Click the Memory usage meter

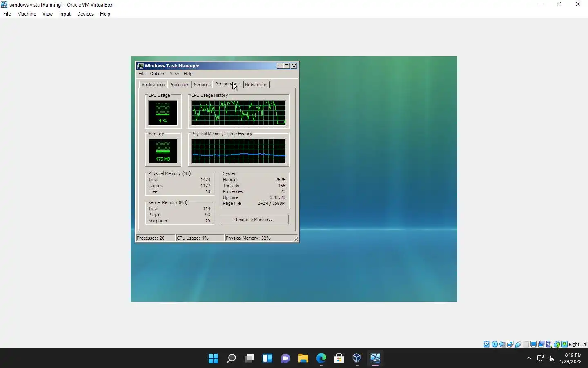163,151
